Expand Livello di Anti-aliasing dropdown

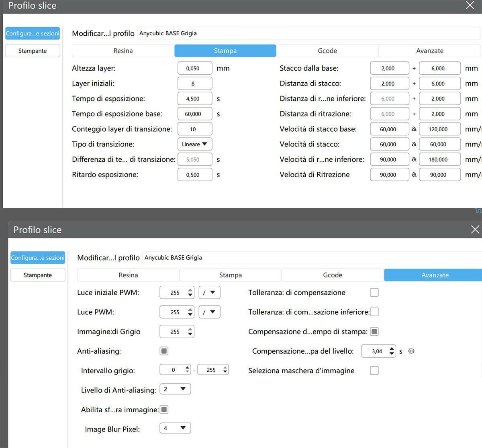[x=175, y=389]
